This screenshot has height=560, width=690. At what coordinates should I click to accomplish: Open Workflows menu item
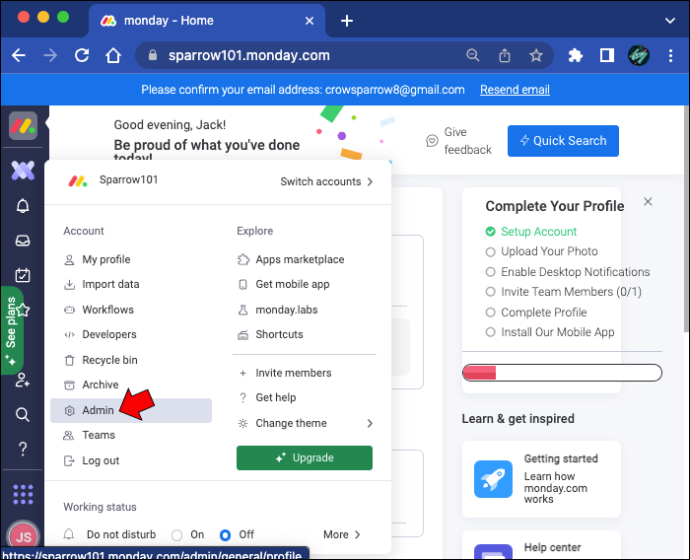(x=131, y=310)
